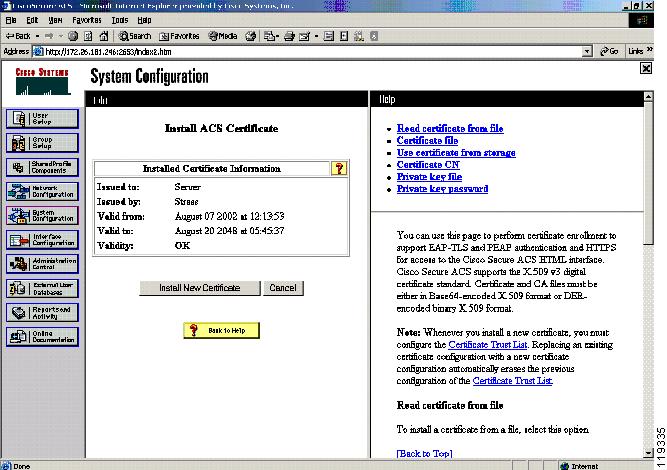Open Shared Profile Components section
Screen dimensions: 667x470
[x=42, y=167]
